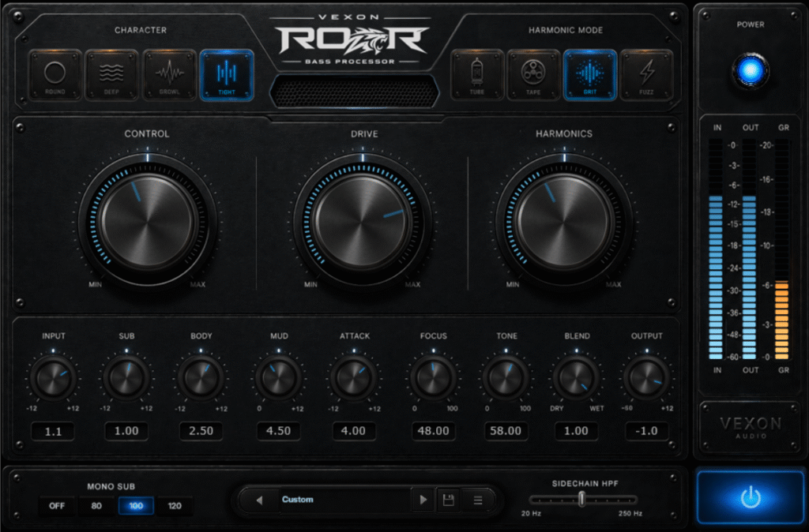Click the Vexon Audio logo badge
Screen dimensions: 809x532
click(751, 427)
